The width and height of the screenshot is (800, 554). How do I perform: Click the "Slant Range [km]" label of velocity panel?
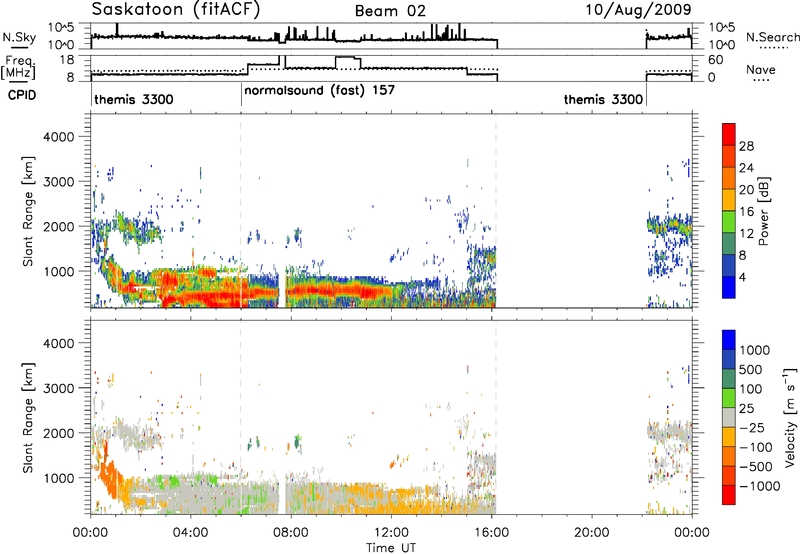tap(28, 417)
